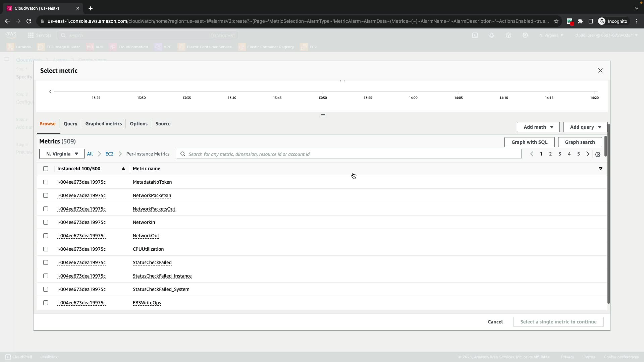Switch to the Source tab

[x=163, y=124]
